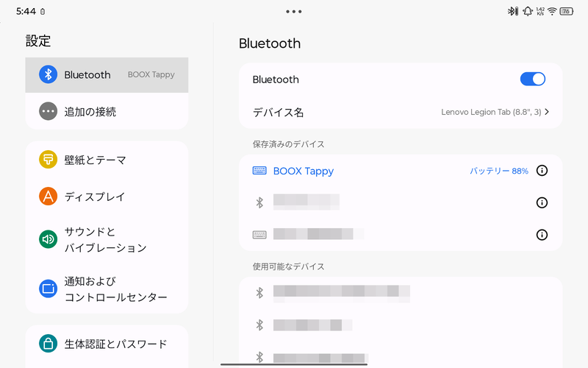
Task: Tap Bluetooth icon of first available device
Action: coord(259,292)
